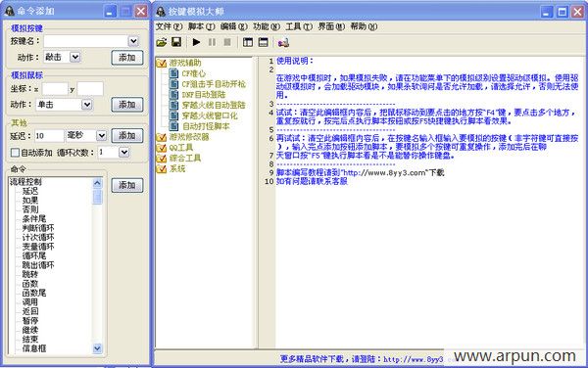588x368 pixels.
Task: Toggle the QQ工具 folder checkbox
Action: tap(162, 148)
